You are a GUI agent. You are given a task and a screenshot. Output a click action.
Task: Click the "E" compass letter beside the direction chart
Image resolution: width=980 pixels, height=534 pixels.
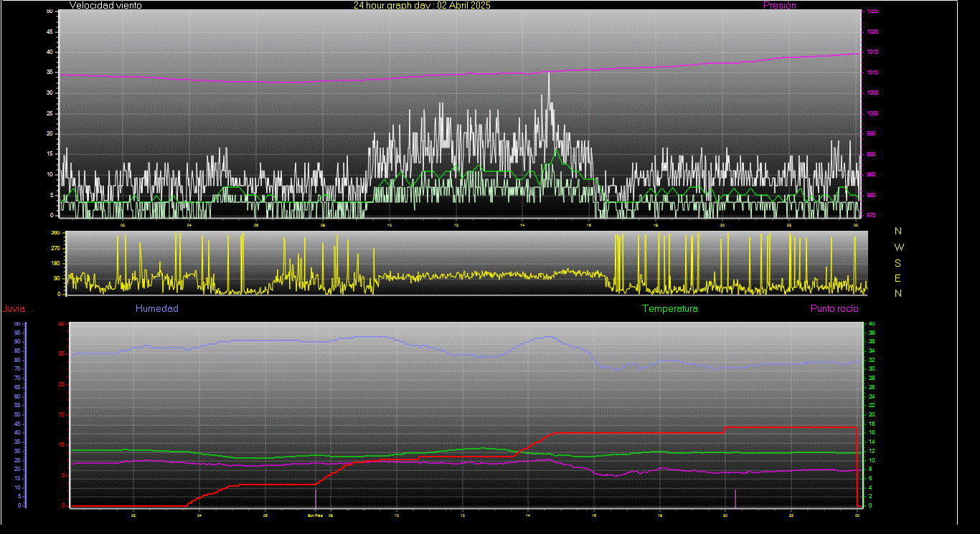coord(898,278)
